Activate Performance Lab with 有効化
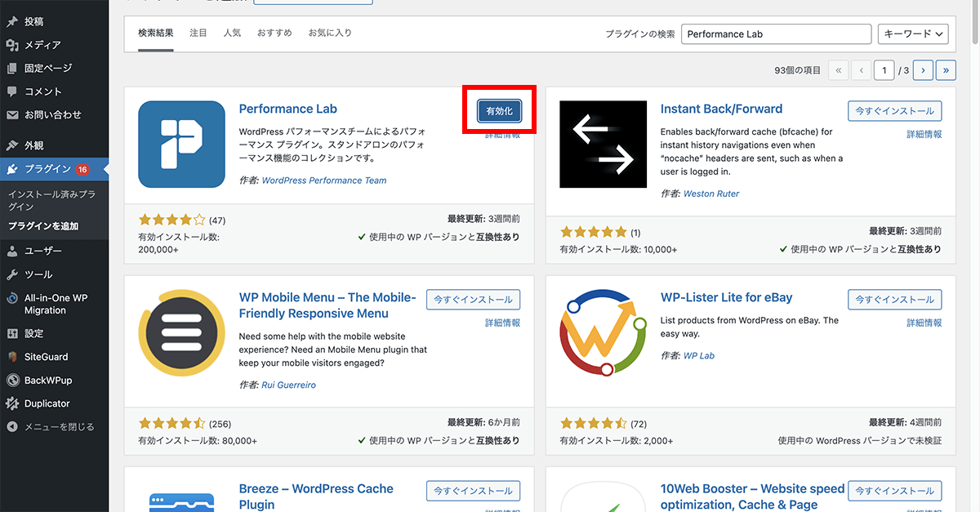 click(x=499, y=111)
